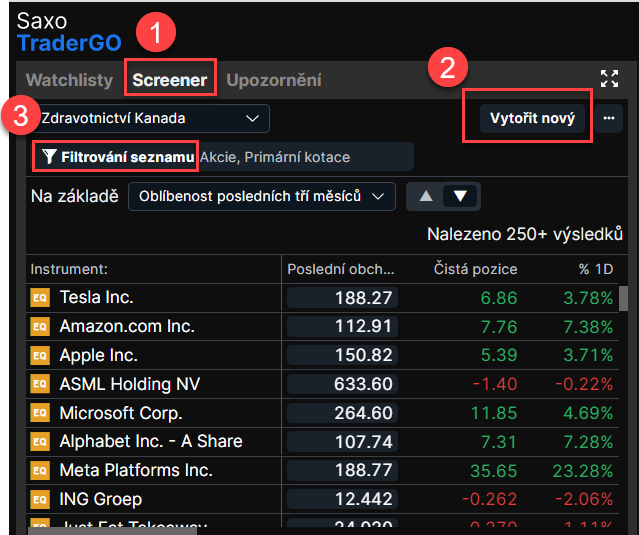This screenshot has width=639, height=535.
Task: Open the Zdravotnictví Kanada screener dropdown
Action: [x=150, y=118]
